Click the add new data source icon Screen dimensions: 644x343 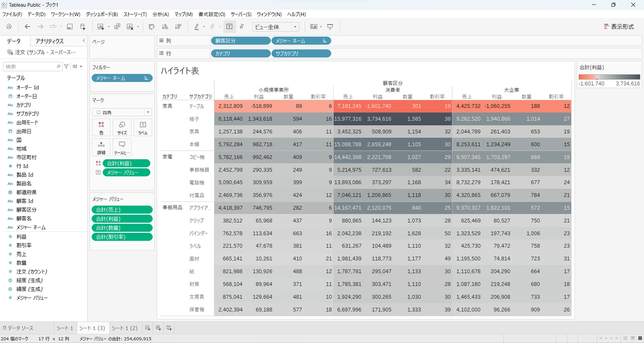click(83, 27)
